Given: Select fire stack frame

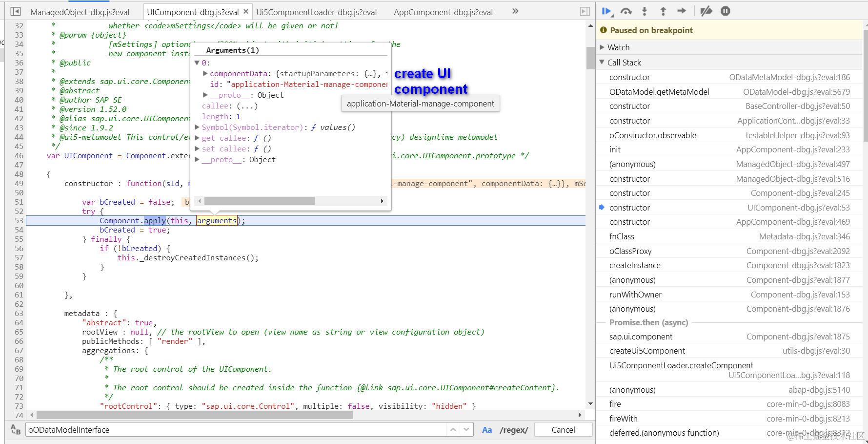Looking at the screenshot, I should pos(729,404).
